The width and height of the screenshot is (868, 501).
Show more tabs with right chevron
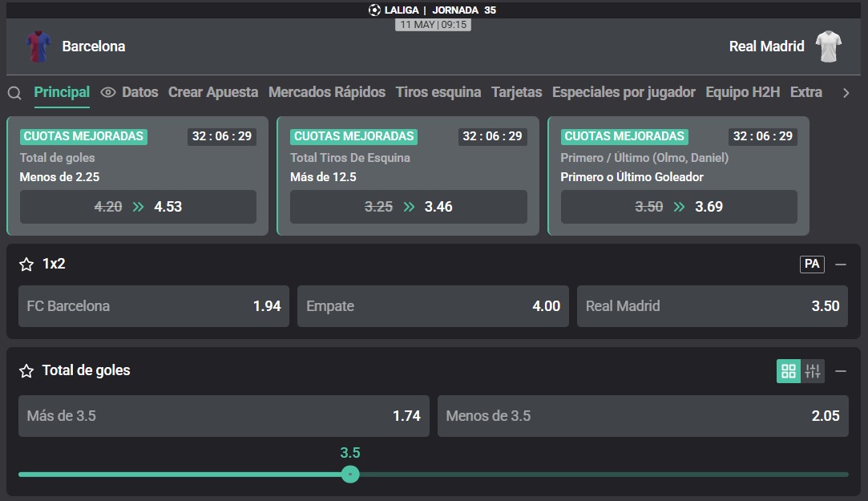click(x=846, y=93)
